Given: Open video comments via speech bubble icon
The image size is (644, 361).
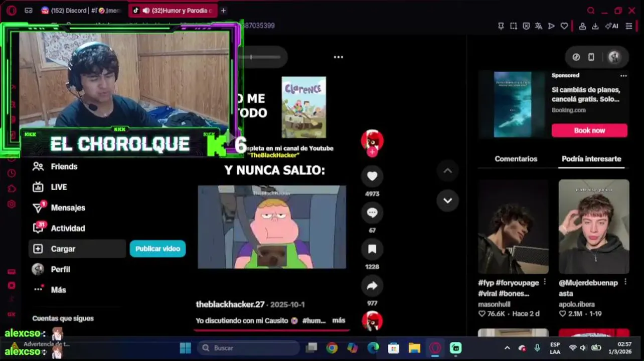Looking at the screenshot, I should pyautogui.click(x=372, y=213).
